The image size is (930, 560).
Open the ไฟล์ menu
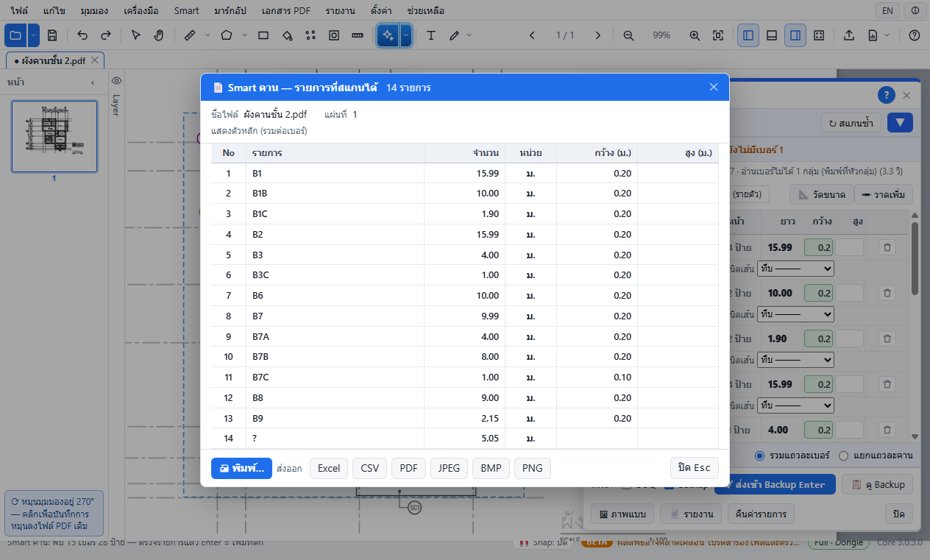point(19,11)
